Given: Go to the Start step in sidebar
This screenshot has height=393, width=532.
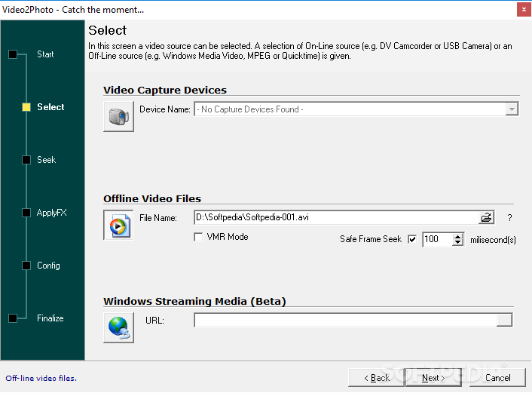Looking at the screenshot, I should point(45,54).
